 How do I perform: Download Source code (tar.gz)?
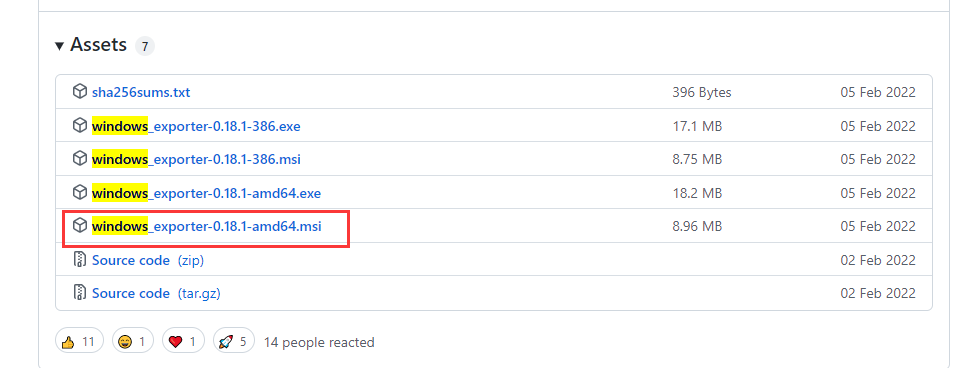(156, 293)
